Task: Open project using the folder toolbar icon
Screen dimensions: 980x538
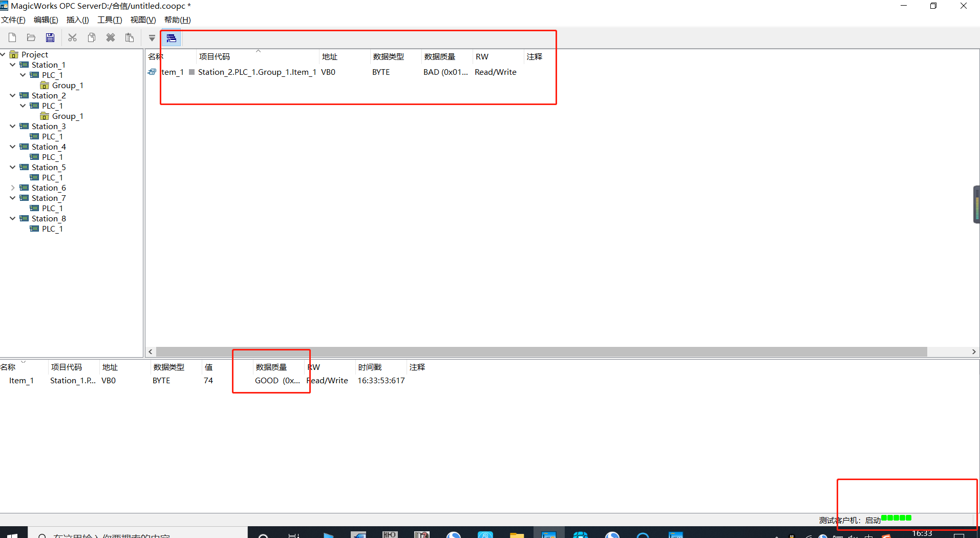Action: click(x=31, y=37)
